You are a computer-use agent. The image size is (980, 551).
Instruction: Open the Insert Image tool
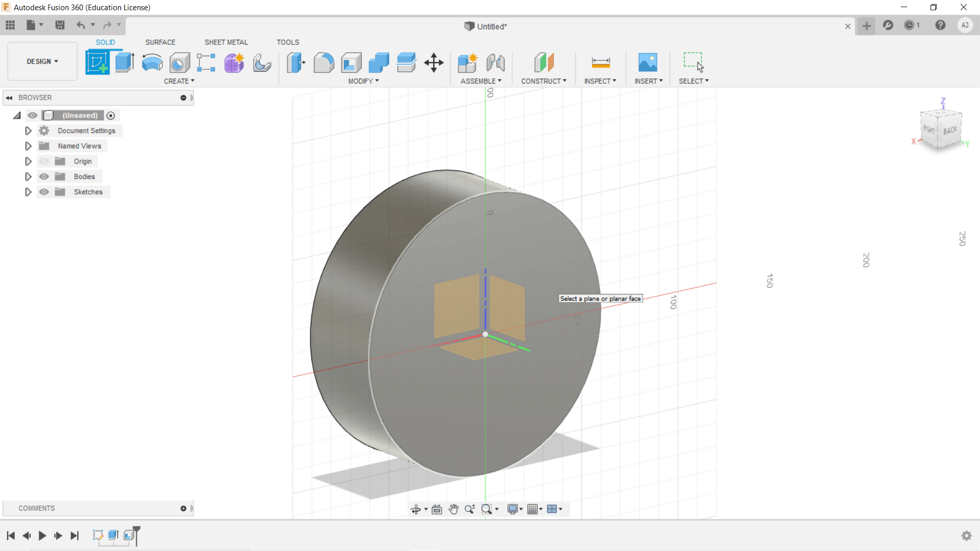click(x=648, y=63)
